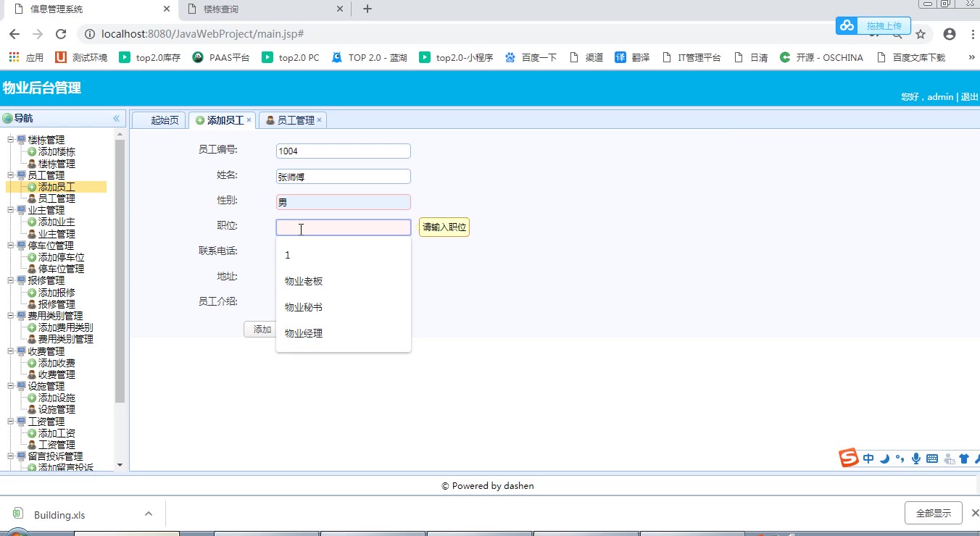Close the 员工管理 tab
Image resolution: width=980 pixels, height=536 pixels.
[x=319, y=120]
